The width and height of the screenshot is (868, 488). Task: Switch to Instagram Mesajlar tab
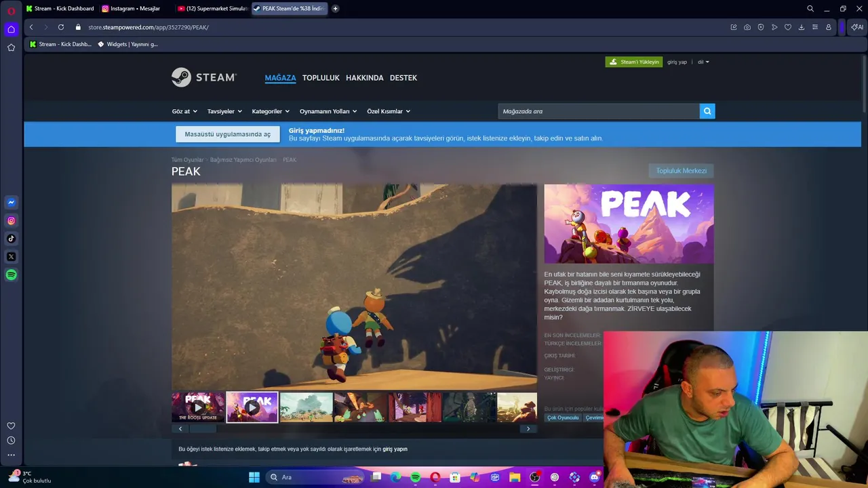[x=134, y=9]
